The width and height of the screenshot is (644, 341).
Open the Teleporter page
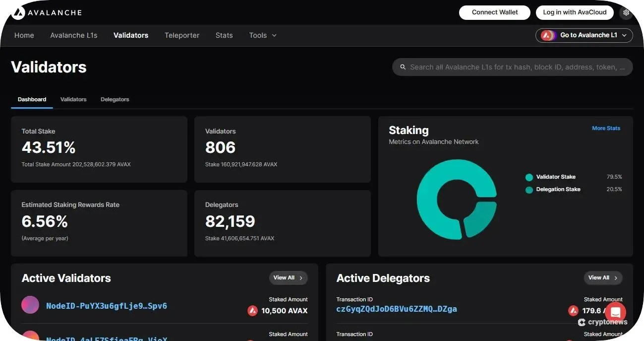click(182, 35)
